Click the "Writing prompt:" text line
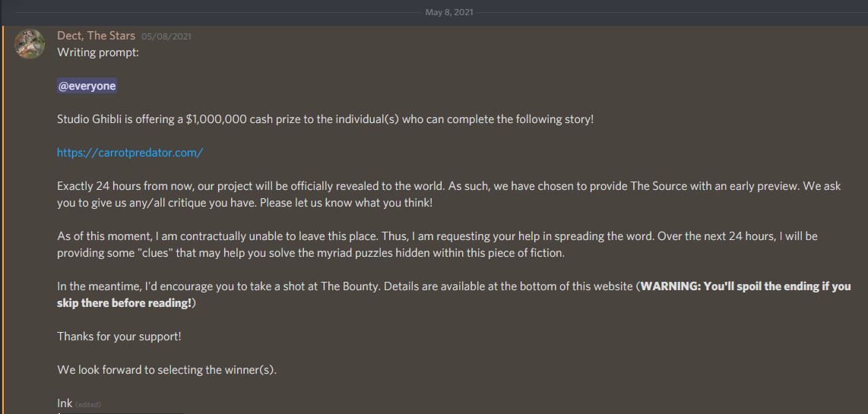The width and height of the screenshot is (868, 414). click(98, 52)
